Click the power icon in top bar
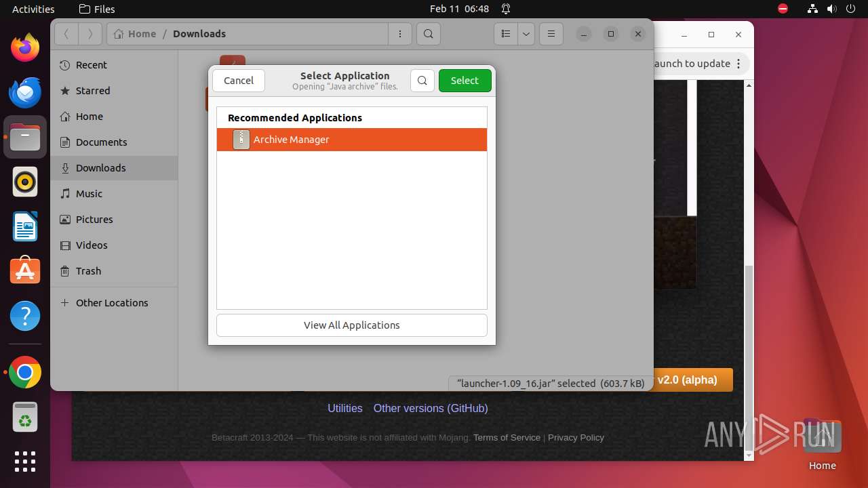This screenshot has height=488, width=868. 850,9
